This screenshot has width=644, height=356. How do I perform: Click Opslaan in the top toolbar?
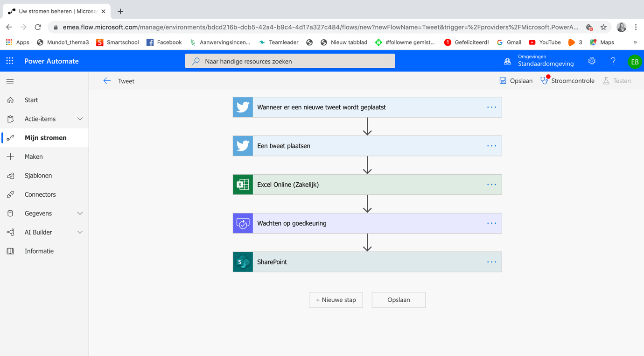tap(516, 81)
